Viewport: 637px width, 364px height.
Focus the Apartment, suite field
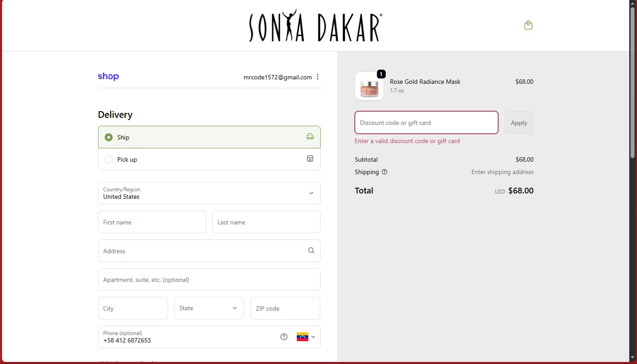209,280
